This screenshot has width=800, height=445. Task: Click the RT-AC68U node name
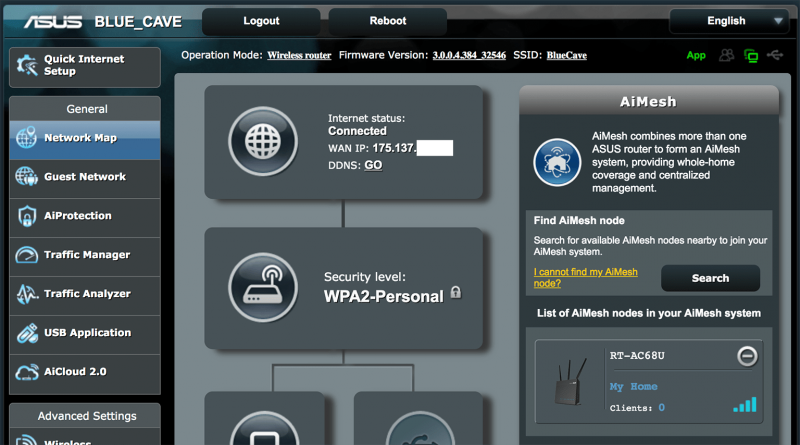pos(637,356)
